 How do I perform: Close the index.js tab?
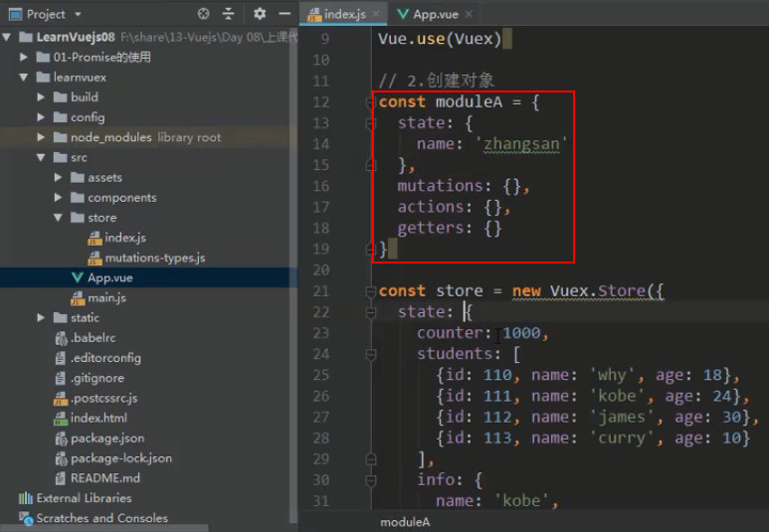[376, 14]
